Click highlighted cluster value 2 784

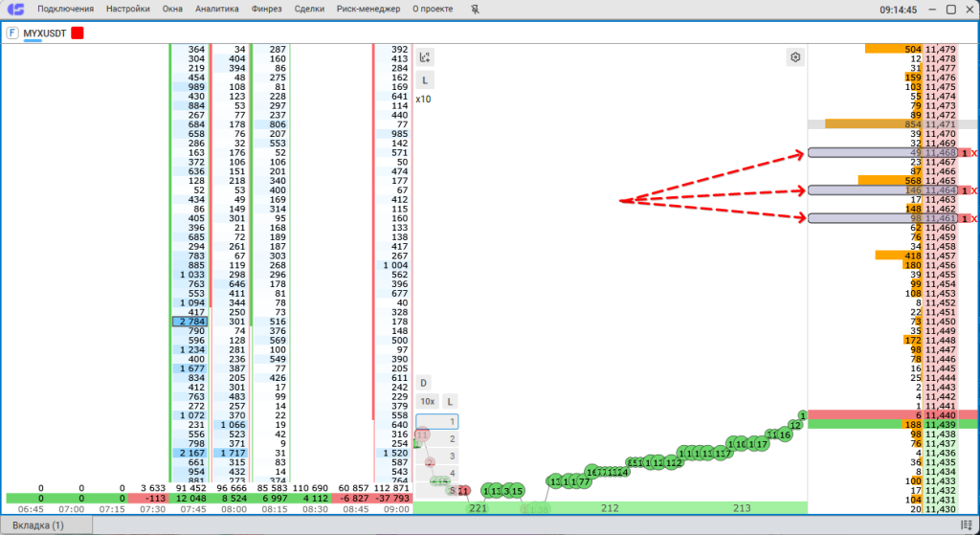coord(190,322)
